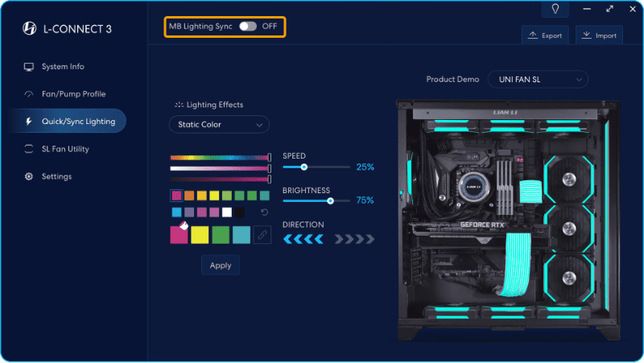Click the Product Demo label
Image resolution: width=644 pixels, height=363 pixels.
click(x=452, y=79)
